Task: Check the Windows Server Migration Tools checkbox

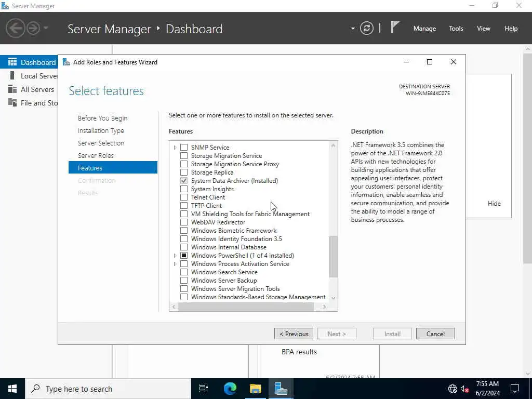Action: coord(184,289)
